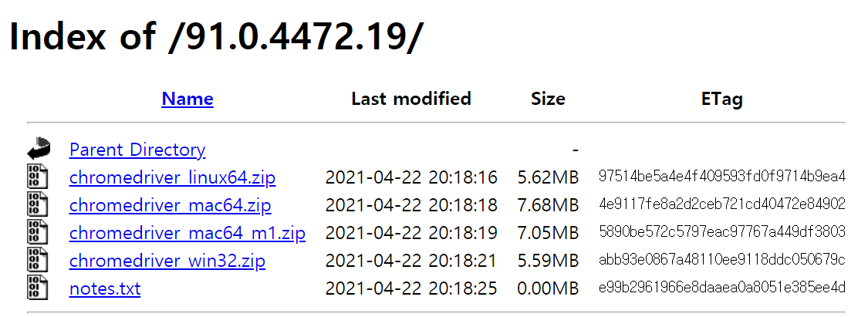Download chromedriver_mac64.zip
This screenshot has height=317, width=868.
[170, 205]
